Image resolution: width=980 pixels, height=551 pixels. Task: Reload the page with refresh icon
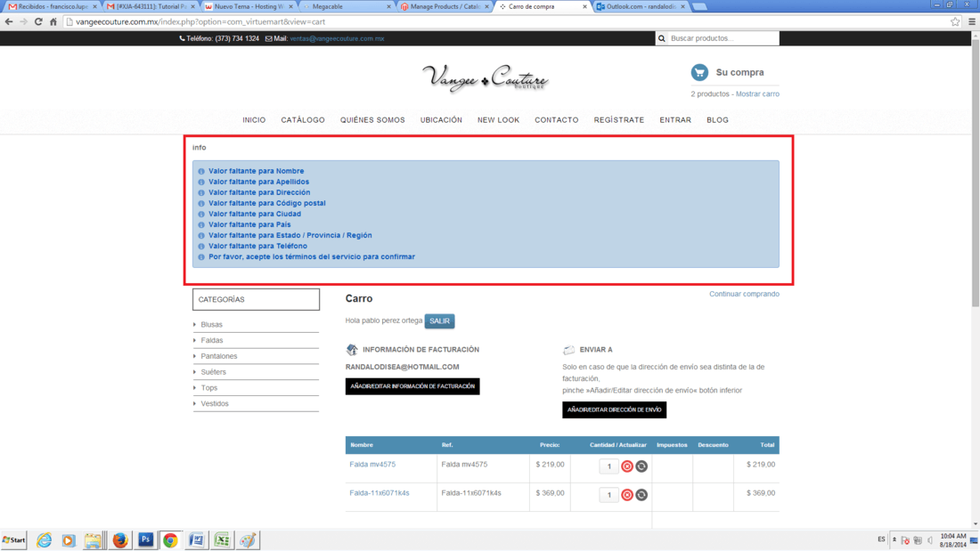point(38,22)
